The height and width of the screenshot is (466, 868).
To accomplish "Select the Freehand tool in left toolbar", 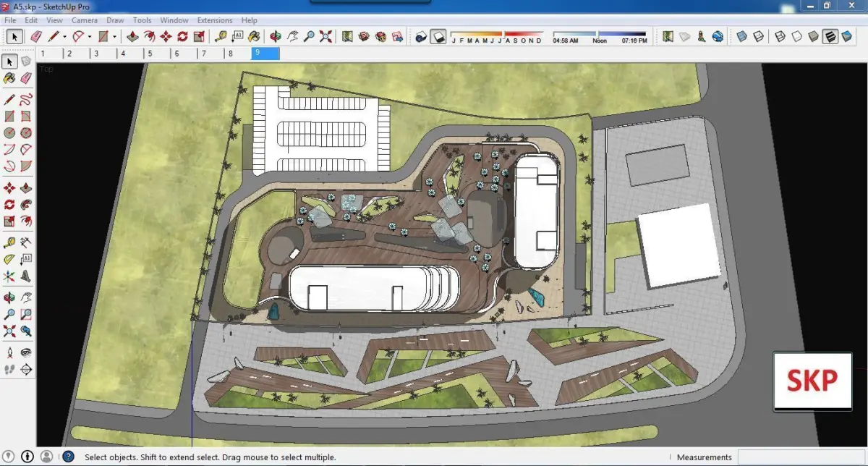I will tap(26, 99).
